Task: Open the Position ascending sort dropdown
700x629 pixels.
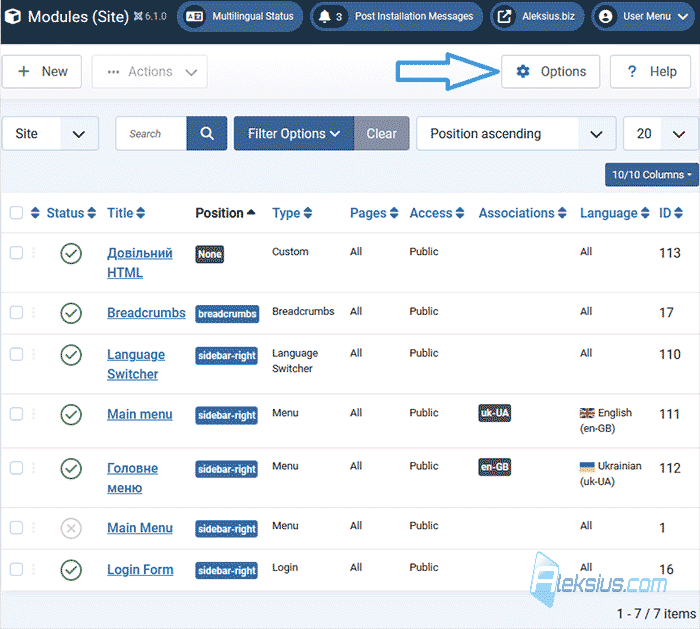Action: click(x=516, y=133)
